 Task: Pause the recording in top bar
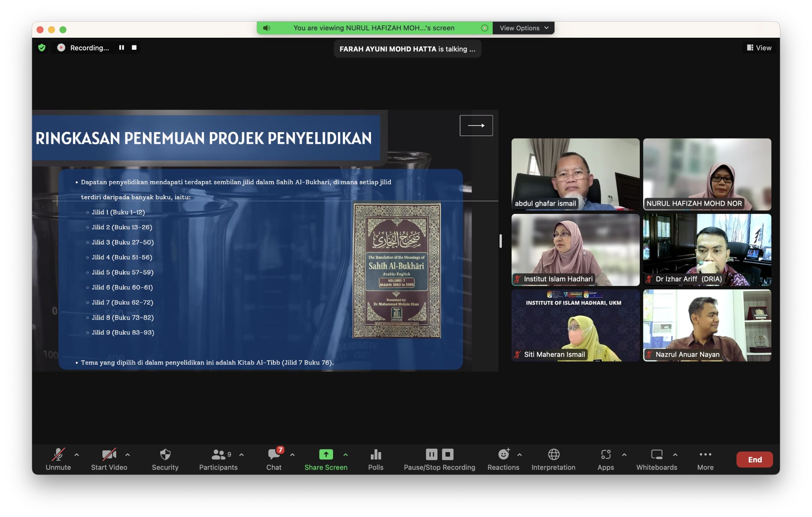(121, 48)
